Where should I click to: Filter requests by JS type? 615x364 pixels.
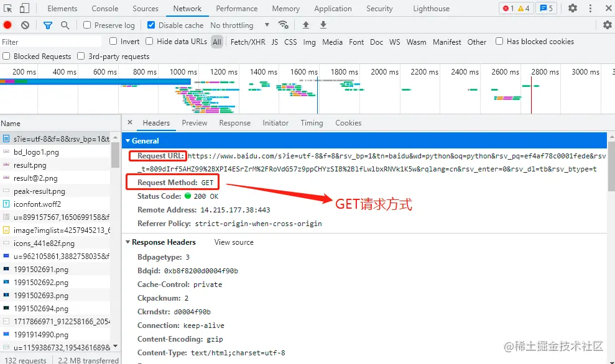pyautogui.click(x=275, y=42)
